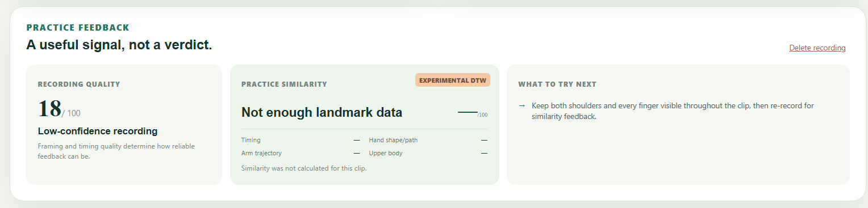868x208 pixels.
Task: Click the PRACTICE FEEDBACK section label
Action: pos(78,27)
